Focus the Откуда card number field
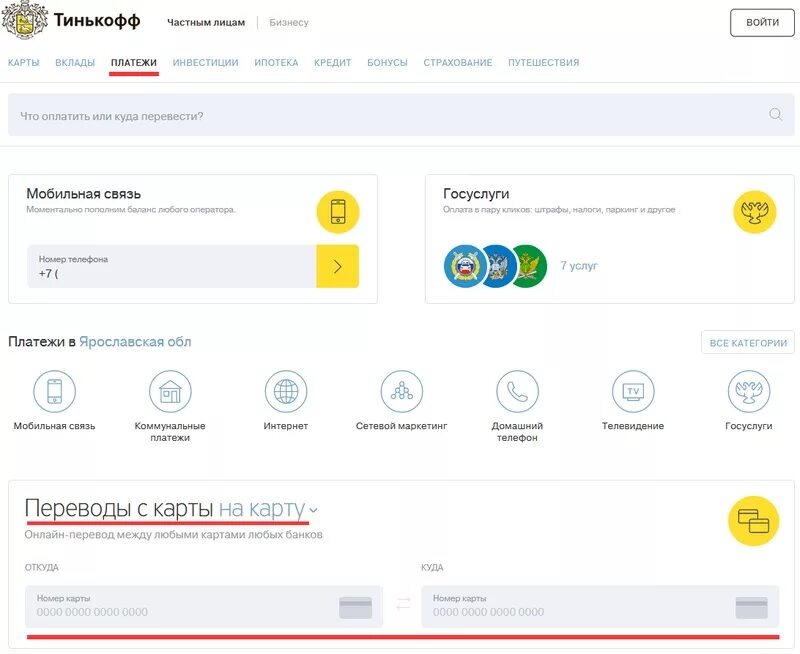 (204, 607)
